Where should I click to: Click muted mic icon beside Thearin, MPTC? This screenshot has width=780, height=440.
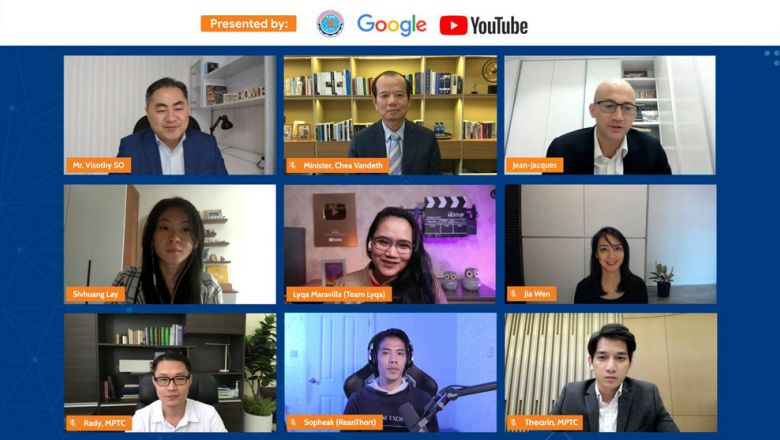(x=515, y=423)
